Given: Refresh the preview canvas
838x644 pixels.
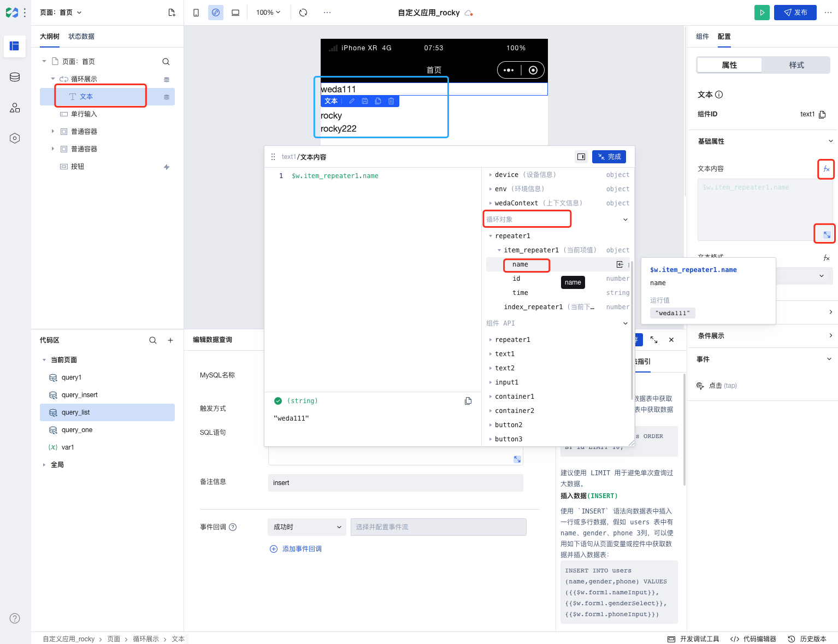Looking at the screenshot, I should (303, 13).
